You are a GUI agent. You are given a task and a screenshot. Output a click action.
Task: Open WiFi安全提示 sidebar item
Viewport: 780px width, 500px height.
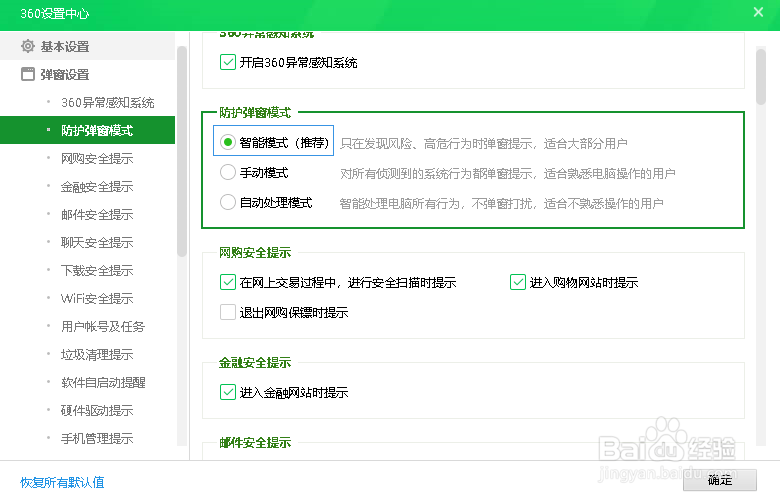click(97, 299)
